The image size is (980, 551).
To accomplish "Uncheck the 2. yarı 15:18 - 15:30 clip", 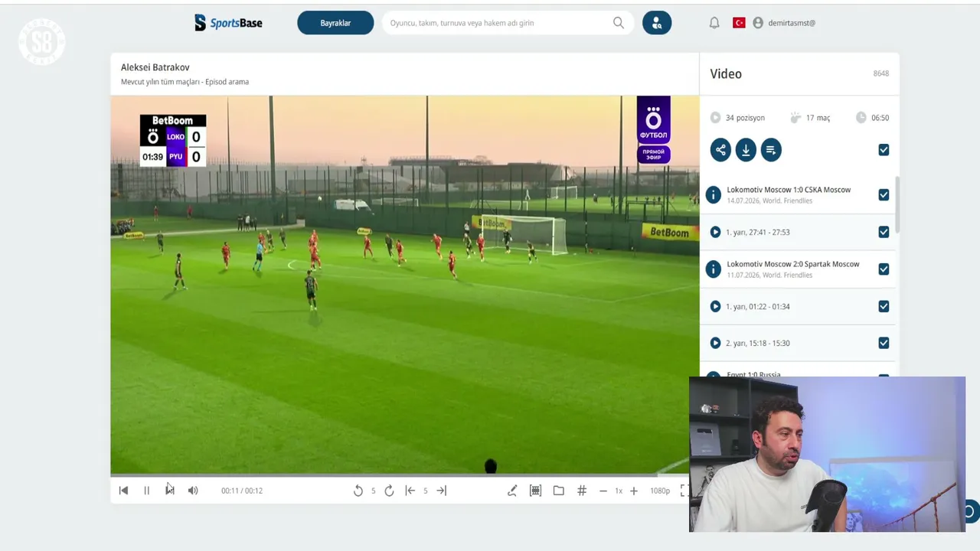I will point(884,343).
